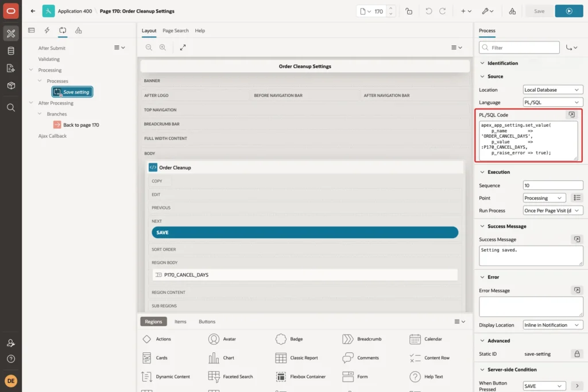
Task: Click the Oracle logo home icon
Action: 11,11
